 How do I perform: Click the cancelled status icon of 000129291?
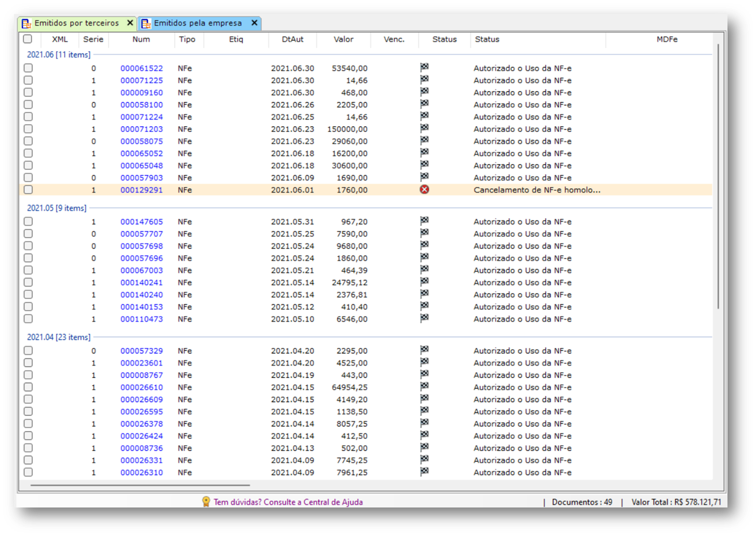(424, 189)
